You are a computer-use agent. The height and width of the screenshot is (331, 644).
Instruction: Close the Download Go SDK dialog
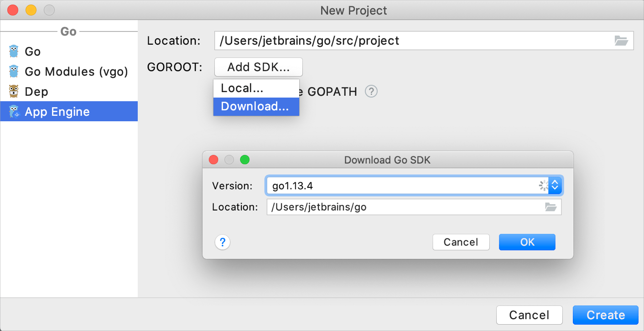coord(213,160)
